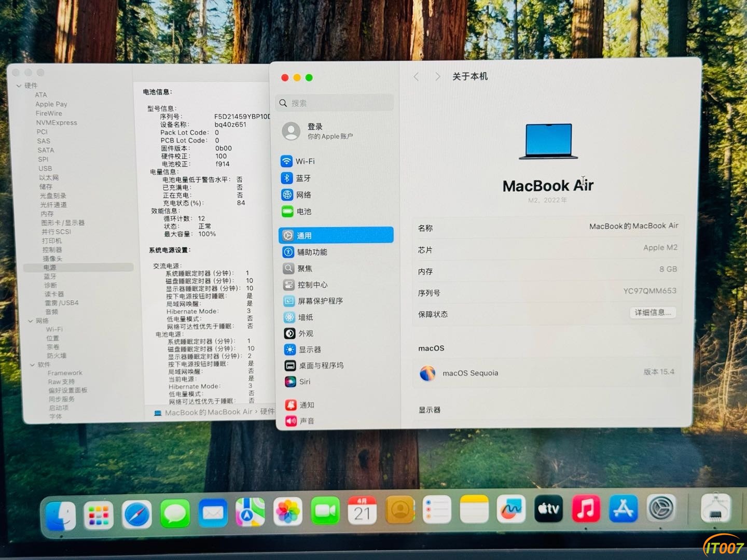Open Mail from the Dock
The height and width of the screenshot is (560, 747).
coord(213,514)
